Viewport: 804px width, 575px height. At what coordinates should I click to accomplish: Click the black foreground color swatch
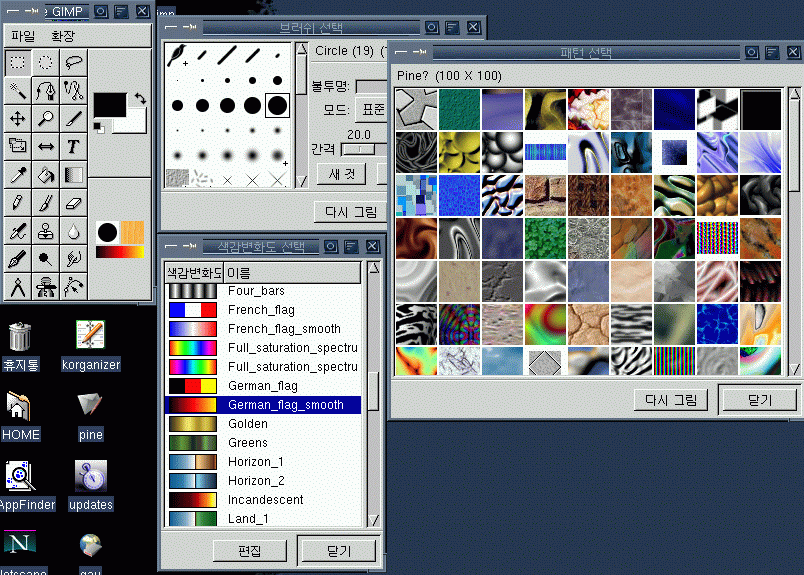coord(110,105)
